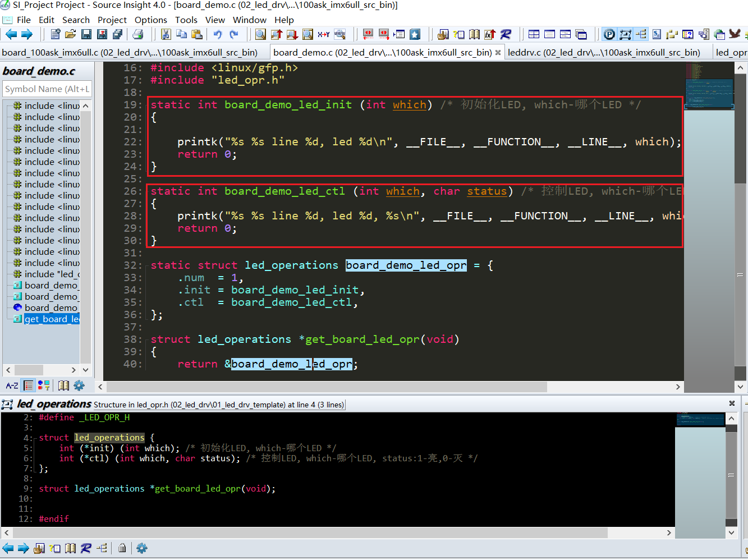
Task: Click the web search WWW icon
Action: pyautogui.click(x=339, y=34)
